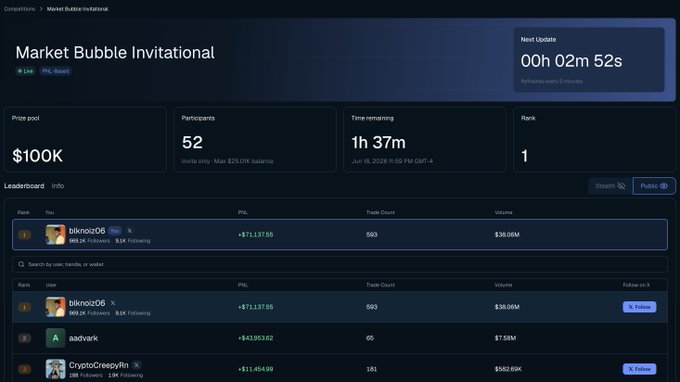Click the +$43,953.62 PNL value
Viewport: 680px width, 382px height.
pos(255,338)
